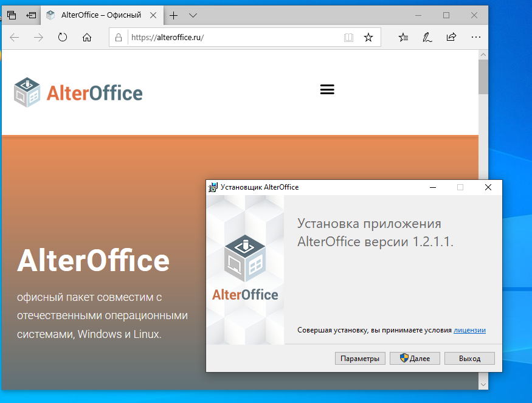
Task: Maximize the browser window
Action: point(446,15)
